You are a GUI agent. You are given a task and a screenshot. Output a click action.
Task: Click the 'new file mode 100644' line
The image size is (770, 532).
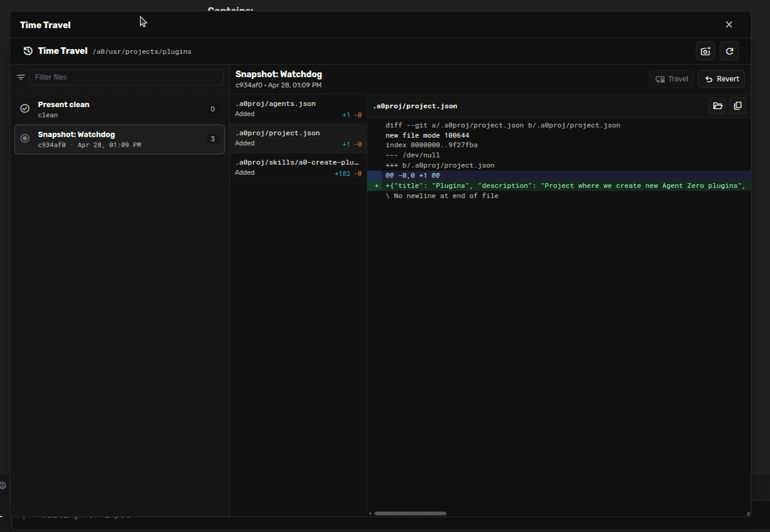(x=427, y=135)
